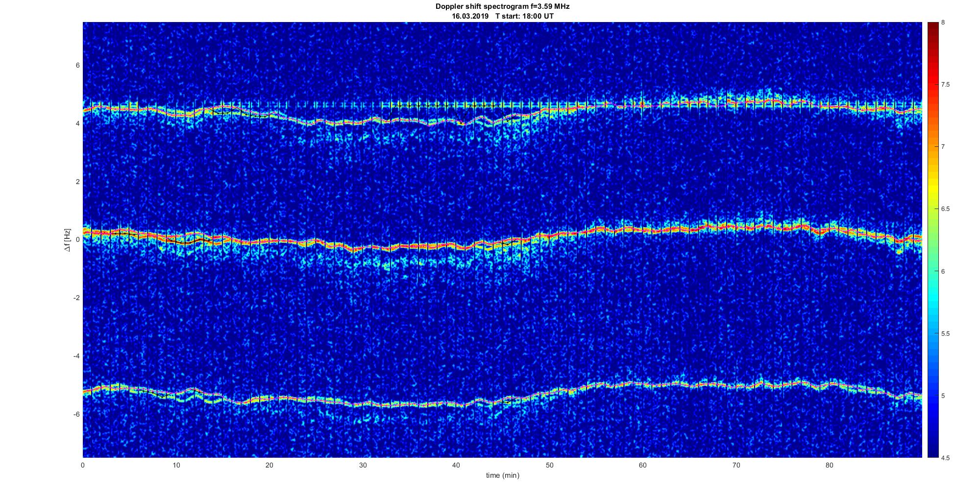Viewport: 980px width, 491px height.
Task: Click the y-axis label 'Δf [Hz]'
Action: pos(68,240)
